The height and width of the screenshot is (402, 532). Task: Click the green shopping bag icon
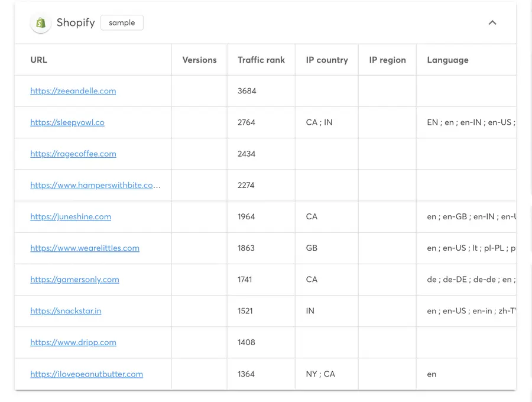pos(40,22)
